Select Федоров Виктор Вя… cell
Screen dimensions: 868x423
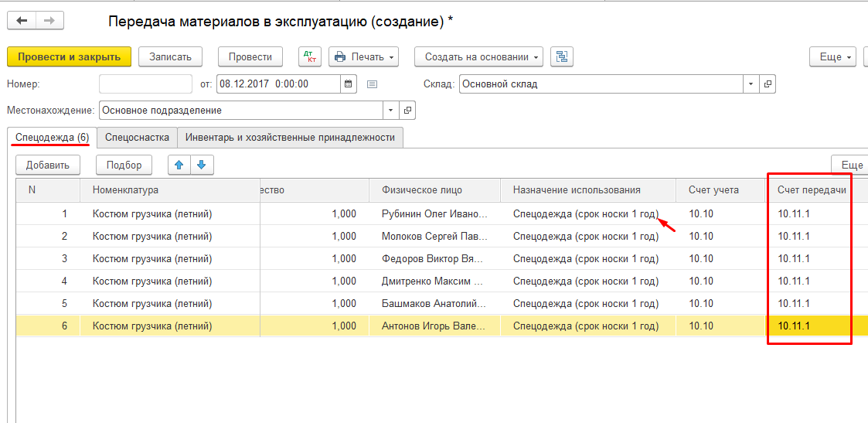pyautogui.click(x=434, y=258)
